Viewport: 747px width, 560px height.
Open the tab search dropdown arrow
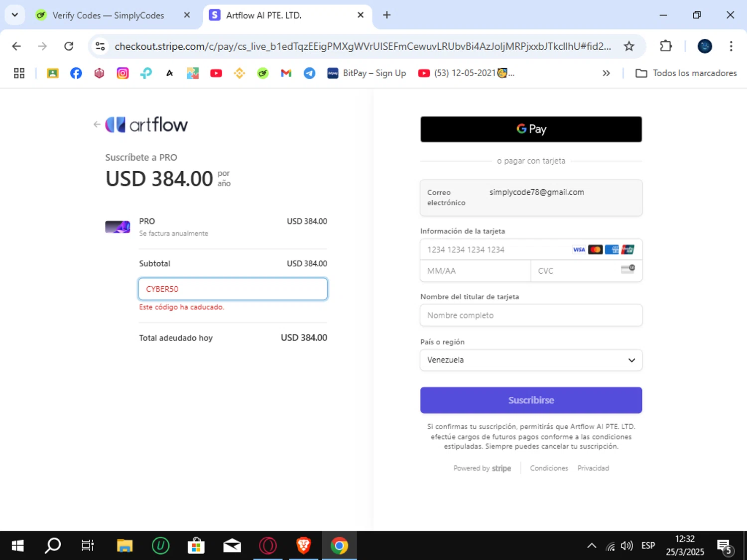click(x=15, y=15)
